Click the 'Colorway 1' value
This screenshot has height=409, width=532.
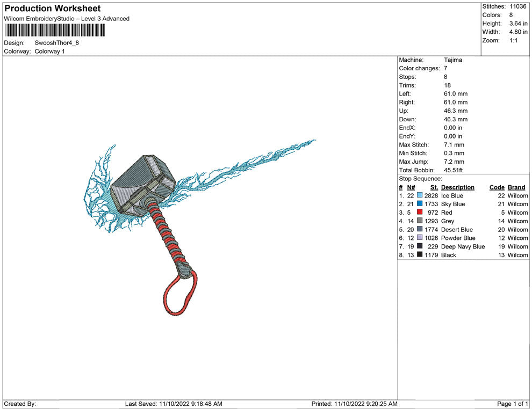coord(49,52)
